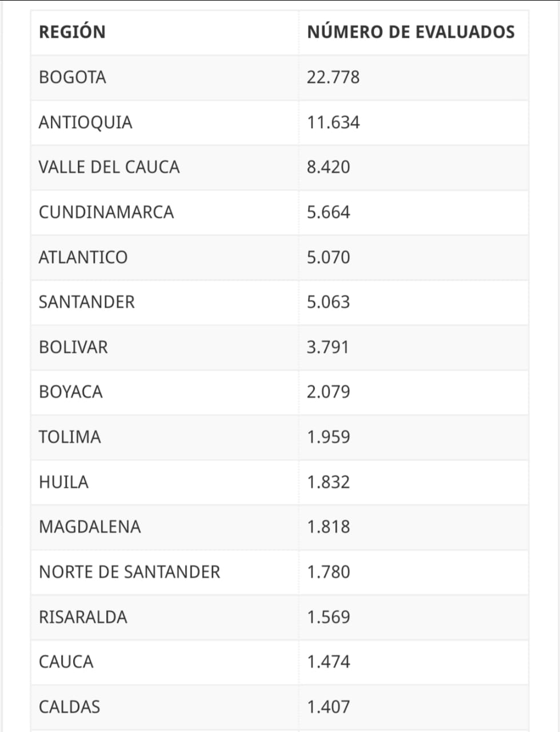Select the CALDAS row label
The width and height of the screenshot is (560, 732).
click(69, 707)
